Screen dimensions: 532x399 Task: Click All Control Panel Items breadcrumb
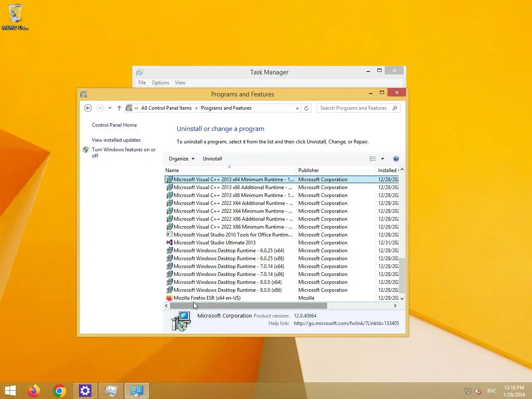pos(166,108)
